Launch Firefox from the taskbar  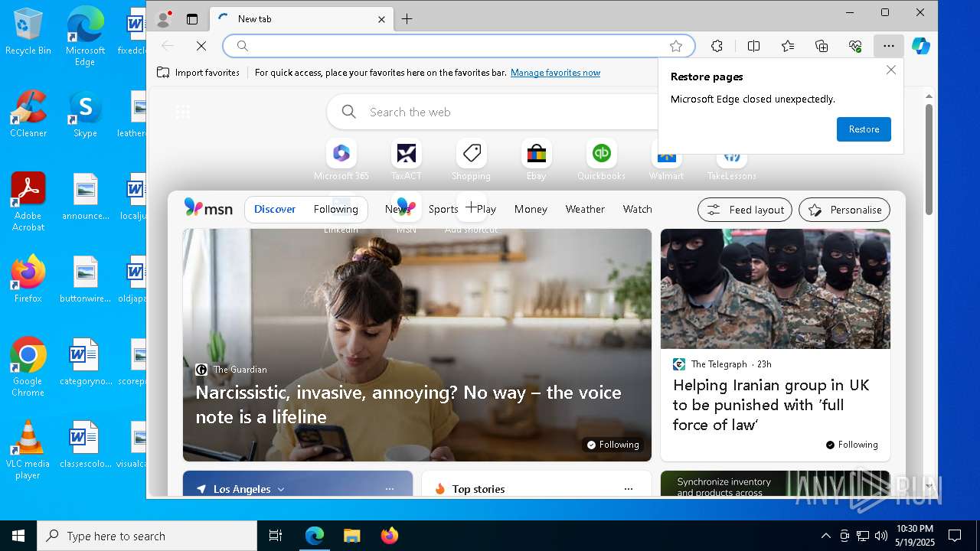click(390, 536)
